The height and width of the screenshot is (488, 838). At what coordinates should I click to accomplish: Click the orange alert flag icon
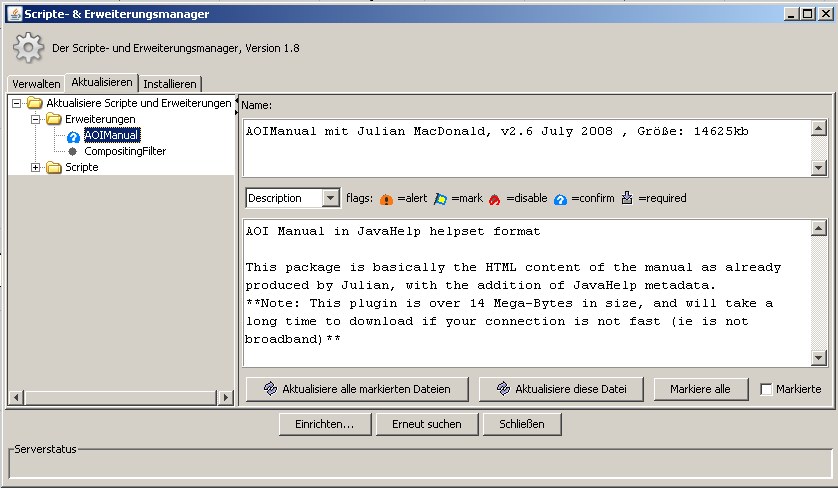coord(386,199)
